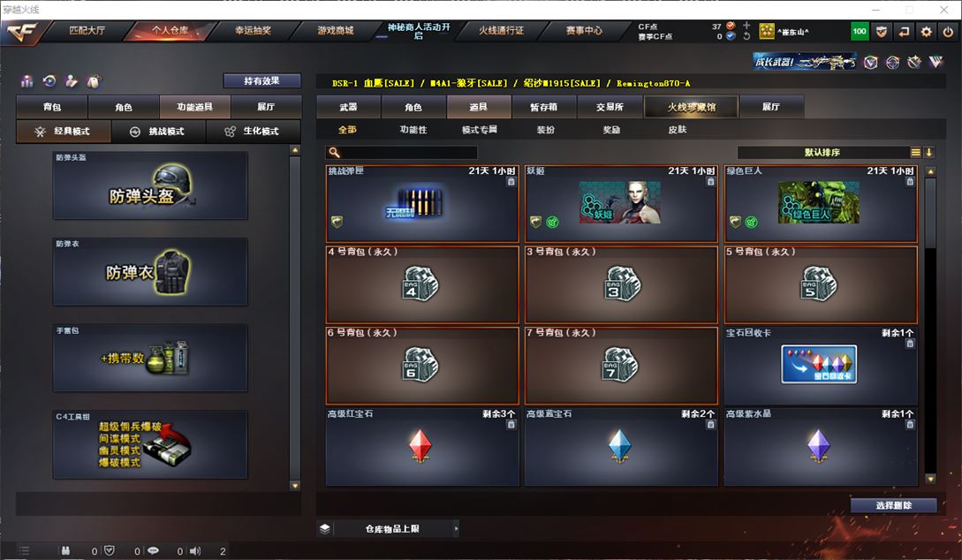Viewport: 962px width, 560px height.
Task: Switch to 挑战模式 mode toggle
Action: tap(158, 132)
